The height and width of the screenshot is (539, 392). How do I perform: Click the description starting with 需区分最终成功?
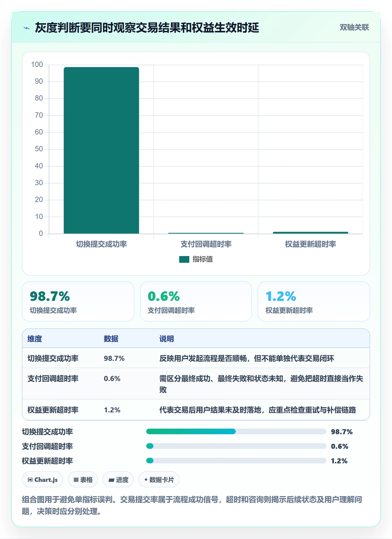(x=261, y=384)
